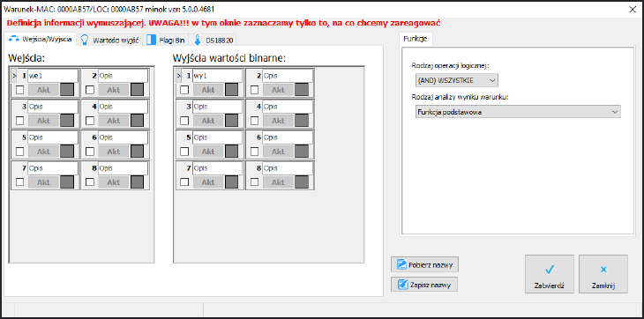Check the checkbox for input 8
Image resolution: width=644 pixels, height=319 pixels.
(89, 182)
